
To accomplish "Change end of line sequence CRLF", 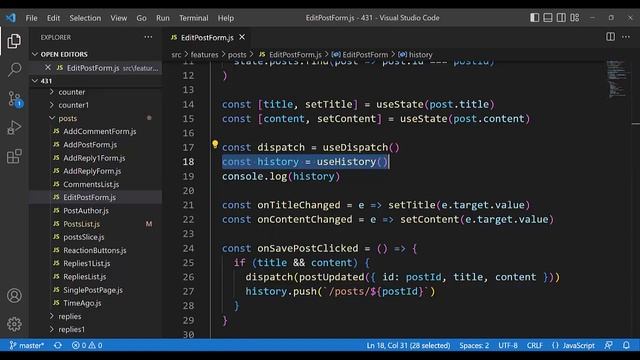I will 535,345.
